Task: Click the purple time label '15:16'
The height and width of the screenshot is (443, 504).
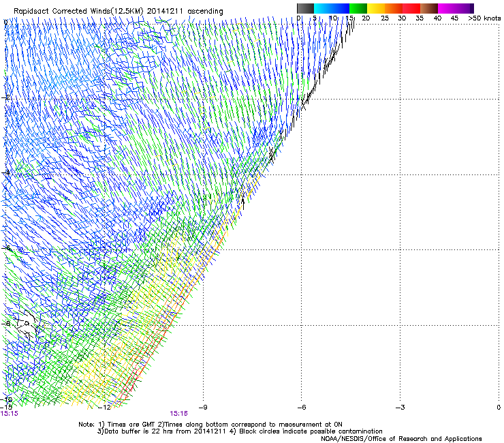Action: pos(178,414)
